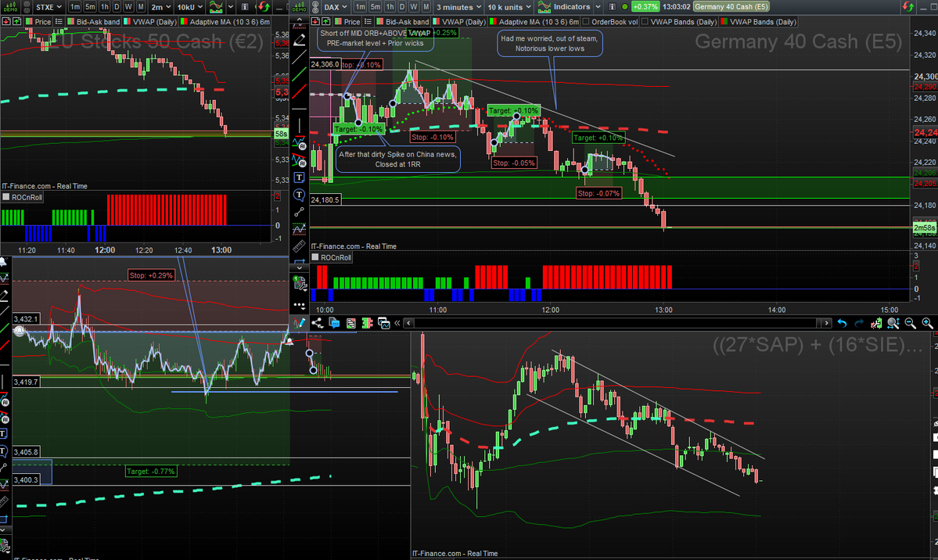Select the red trend line drawing tool
This screenshot has width=938, height=560.
[x=300, y=92]
